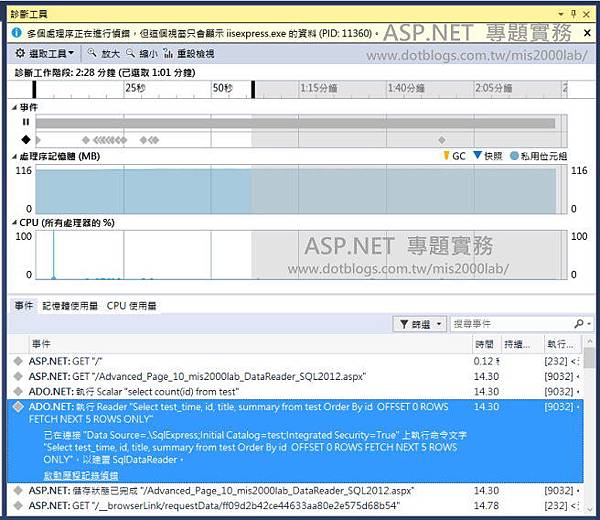Close the 診斷工具 panel
The image size is (600, 520).
point(586,14)
